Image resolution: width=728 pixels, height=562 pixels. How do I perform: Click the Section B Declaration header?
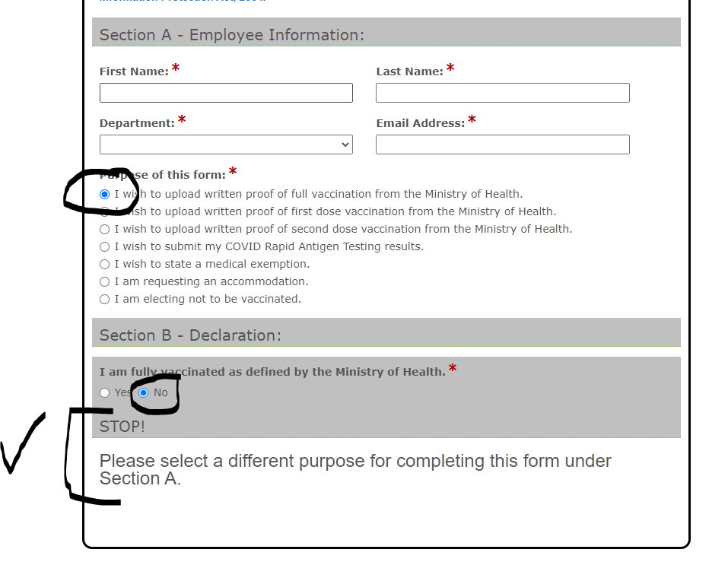coord(190,335)
